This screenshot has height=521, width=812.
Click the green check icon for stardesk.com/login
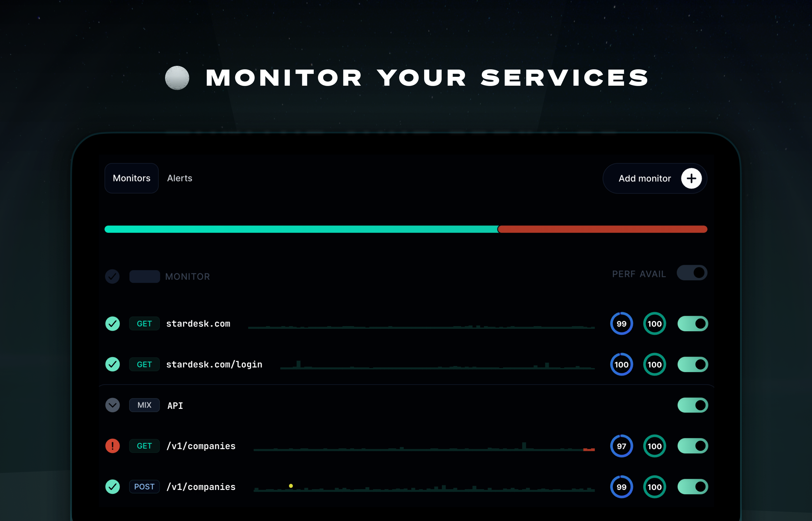(113, 364)
